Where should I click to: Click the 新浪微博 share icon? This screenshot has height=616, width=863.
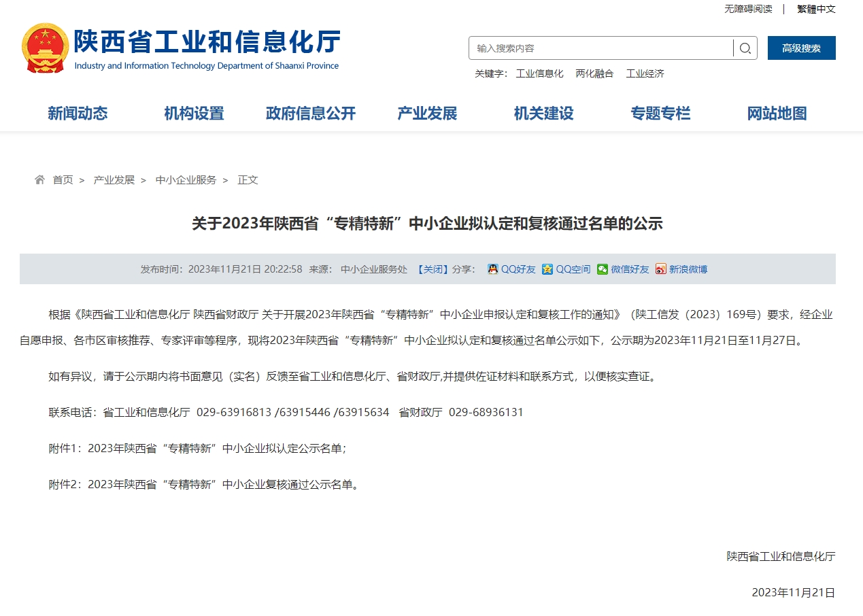click(x=661, y=269)
